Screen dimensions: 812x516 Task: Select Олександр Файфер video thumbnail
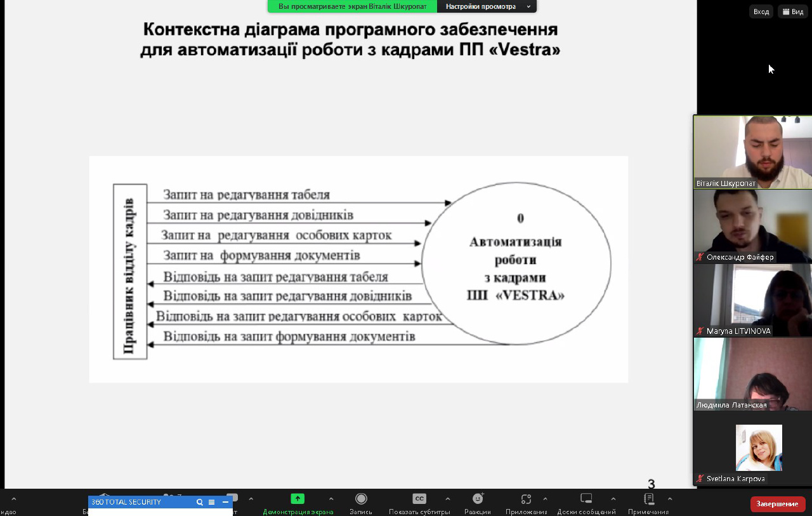[x=752, y=226]
